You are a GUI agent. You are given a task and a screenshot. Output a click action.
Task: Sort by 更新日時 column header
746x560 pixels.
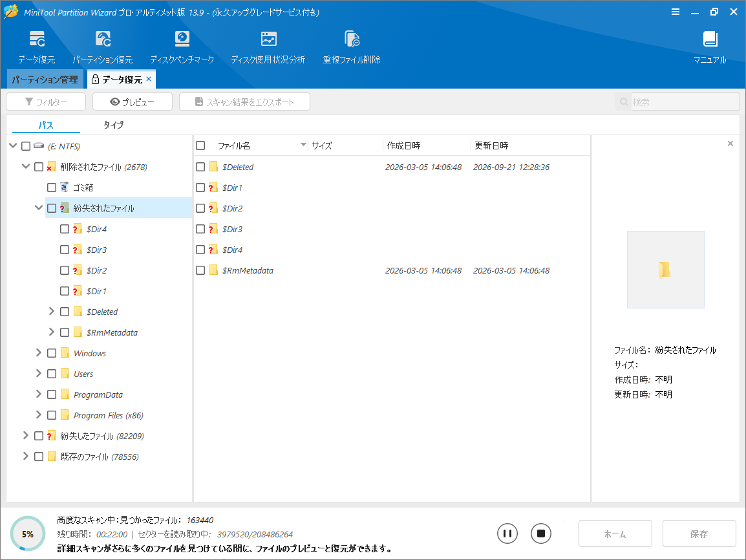coord(491,145)
